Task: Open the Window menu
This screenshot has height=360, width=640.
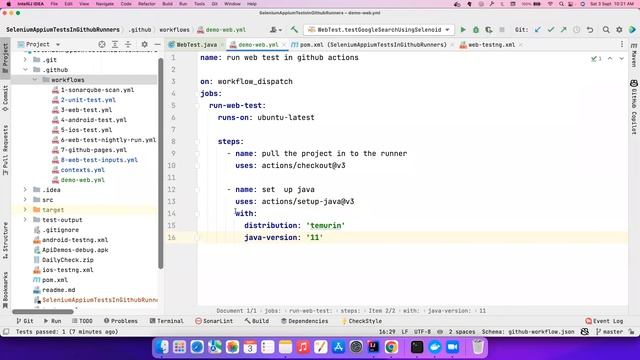Action: pos(232,4)
